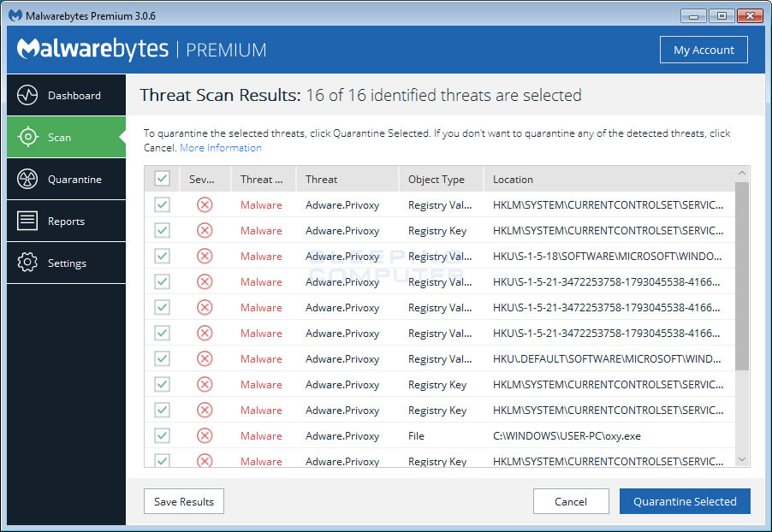772x532 pixels.
Task: Select the Scan icon in the sidebar
Action: (x=30, y=137)
